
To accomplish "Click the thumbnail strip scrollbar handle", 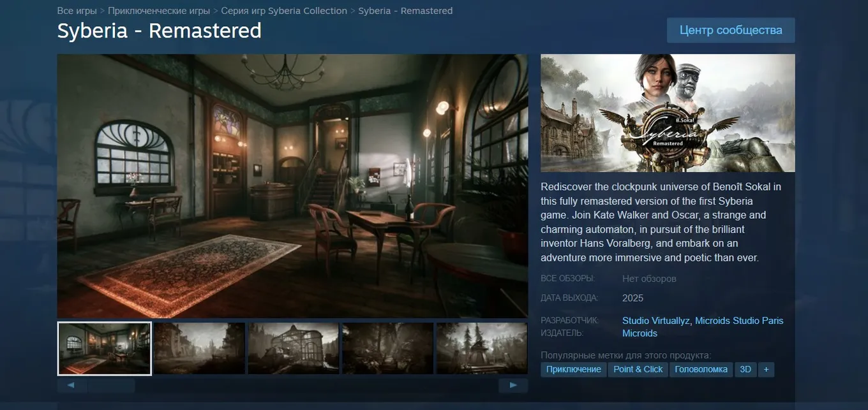I will point(112,385).
